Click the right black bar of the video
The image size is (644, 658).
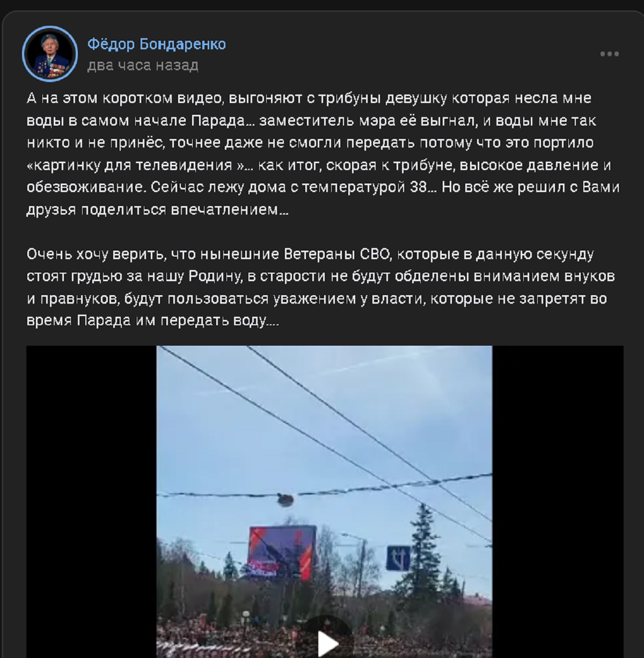558,502
